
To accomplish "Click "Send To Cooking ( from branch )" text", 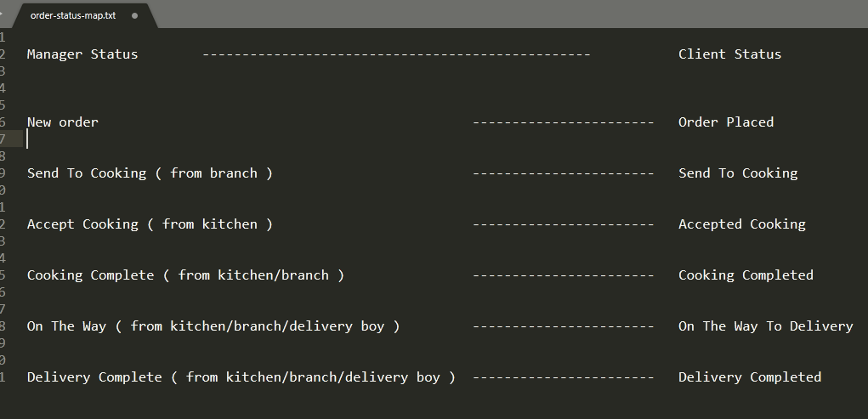I will 150,173.
